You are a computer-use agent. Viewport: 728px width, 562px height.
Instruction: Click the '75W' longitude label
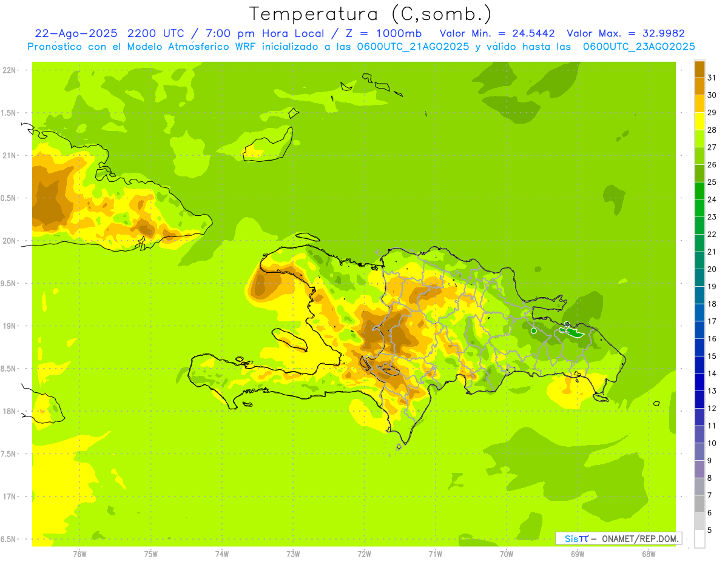[x=151, y=554]
